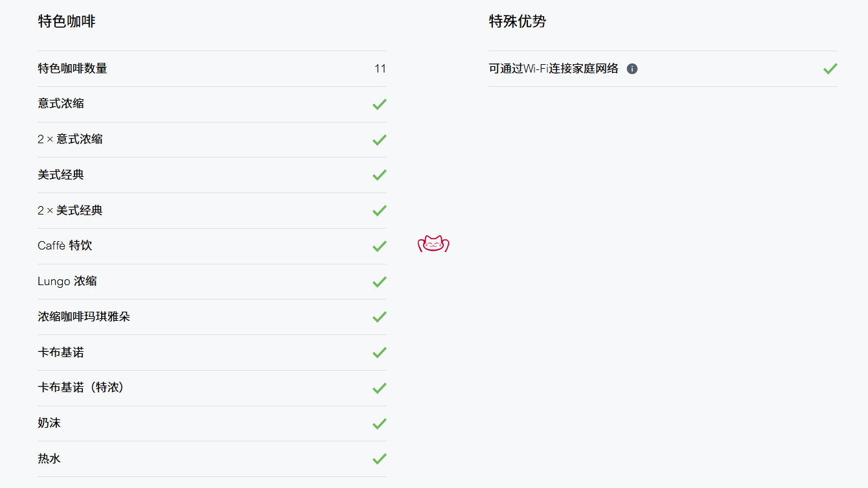The width and height of the screenshot is (868, 488).
Task: Click the number 11 value
Action: 380,69
